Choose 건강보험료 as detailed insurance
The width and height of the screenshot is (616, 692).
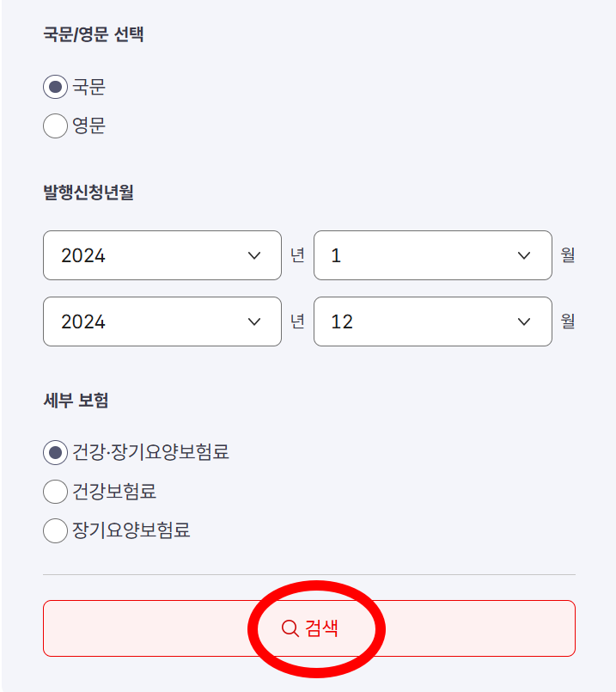pyautogui.click(x=54, y=491)
